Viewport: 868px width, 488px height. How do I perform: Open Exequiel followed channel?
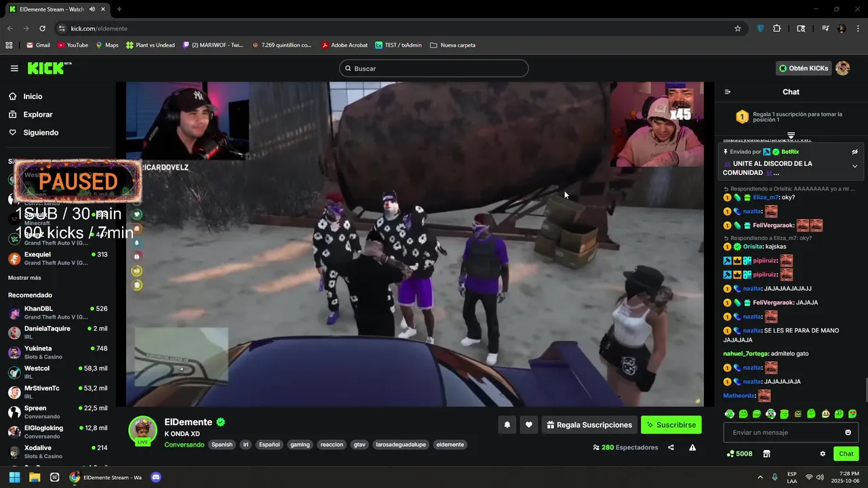(58, 258)
